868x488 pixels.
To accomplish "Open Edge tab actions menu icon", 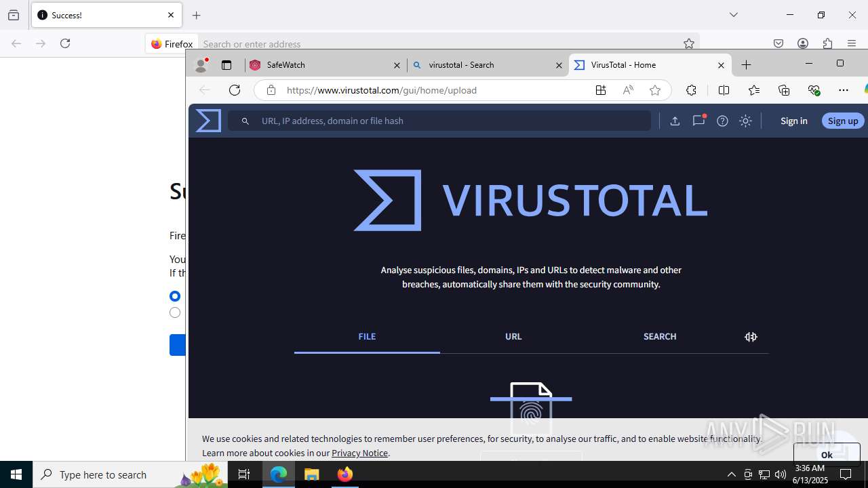I will pyautogui.click(x=226, y=65).
